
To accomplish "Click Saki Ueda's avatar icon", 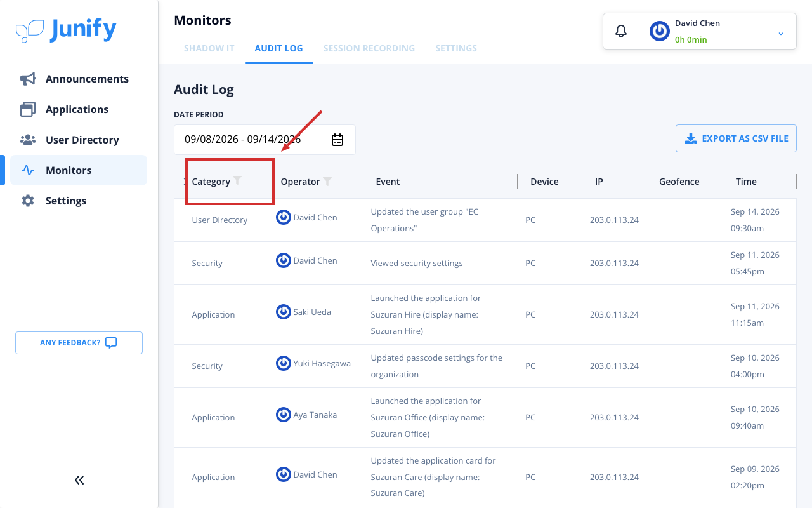I will tap(284, 312).
